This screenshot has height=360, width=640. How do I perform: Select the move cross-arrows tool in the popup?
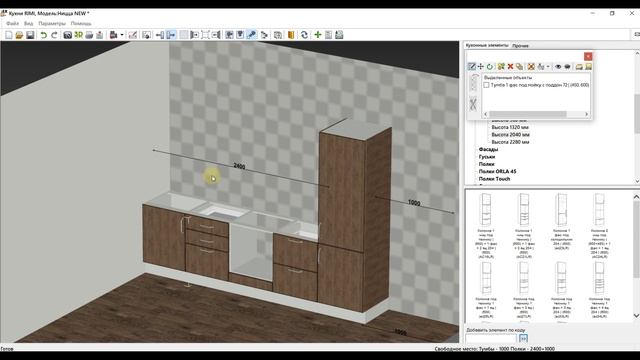[481, 67]
